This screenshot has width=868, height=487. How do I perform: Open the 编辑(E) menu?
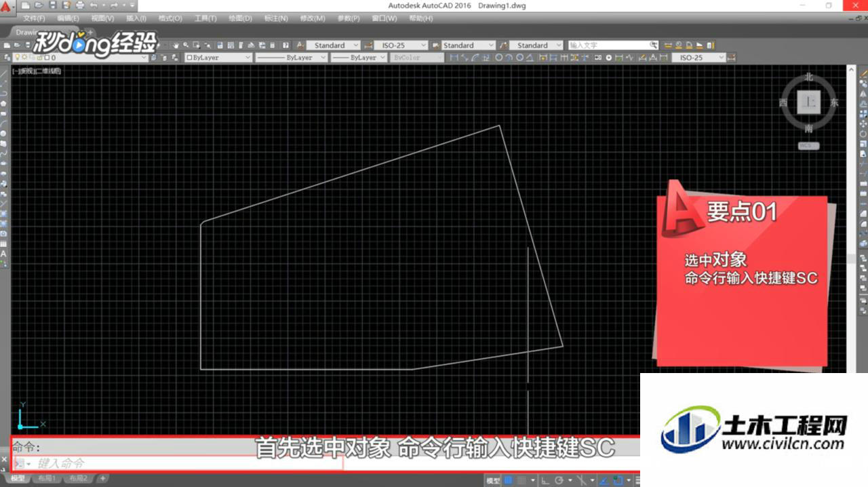coord(68,18)
